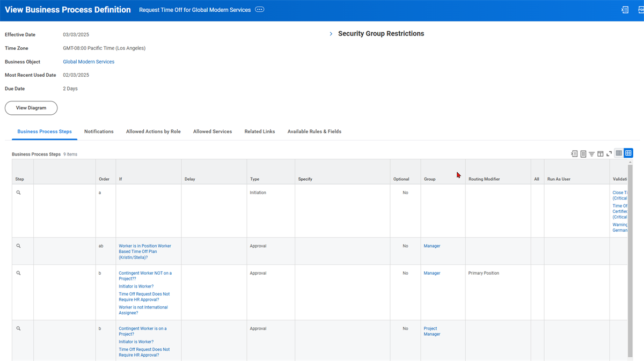Open related actions ellipsis next to title

(x=260, y=10)
